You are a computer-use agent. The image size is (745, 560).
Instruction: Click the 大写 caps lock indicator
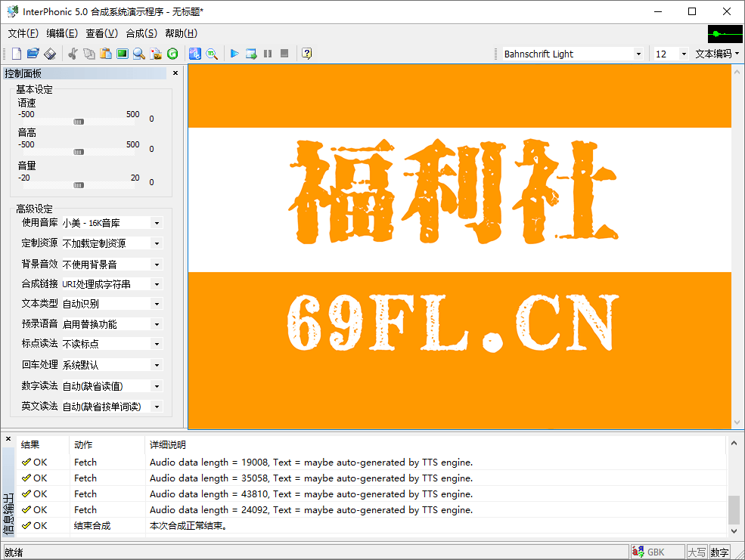pos(697,552)
